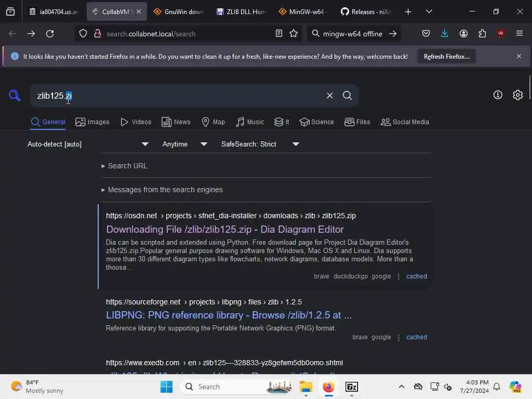Open cached copy of Dia Diagram result
This screenshot has height=399, width=532.
(417, 276)
